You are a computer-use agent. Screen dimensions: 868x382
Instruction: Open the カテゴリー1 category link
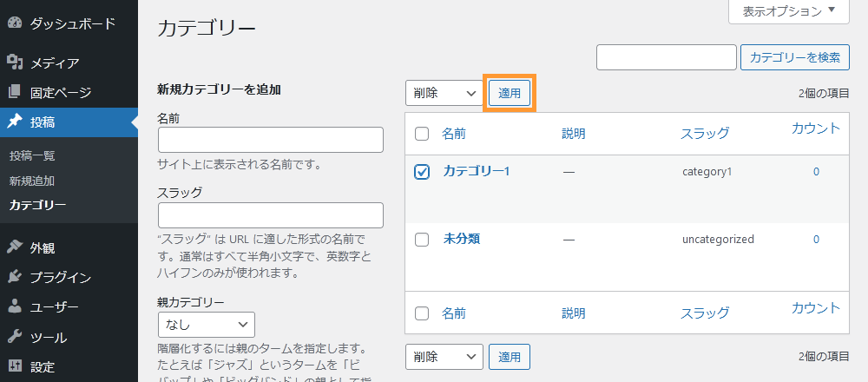476,172
